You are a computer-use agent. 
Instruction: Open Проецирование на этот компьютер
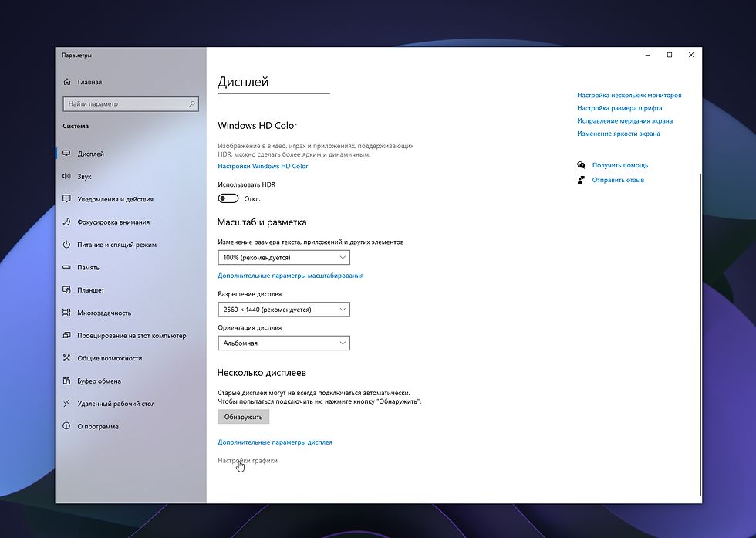click(x=132, y=335)
